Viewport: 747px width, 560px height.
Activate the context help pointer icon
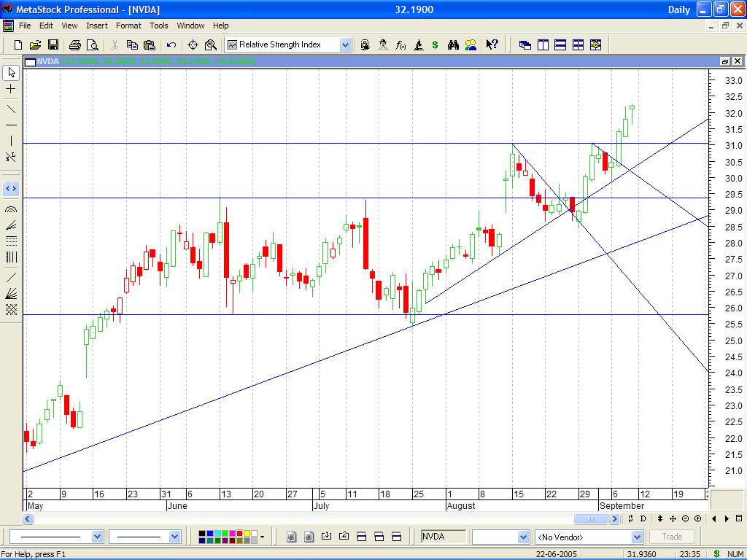point(492,44)
